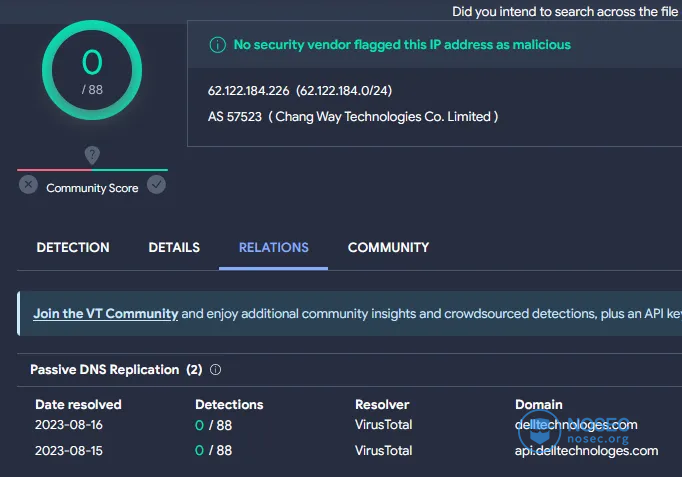Viewport: 682px width, 477px height.
Task: Click VirusTotal resolver in the 2023-08-15 row
Action: 384,450
